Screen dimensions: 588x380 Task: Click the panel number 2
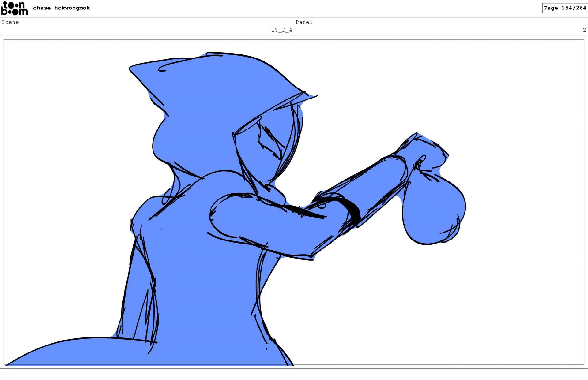pyautogui.click(x=584, y=30)
